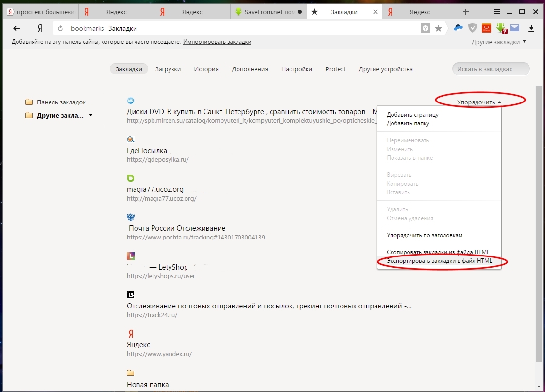Open the mail envelope extension icon
Screen dimensions: 545x392
(515, 28)
